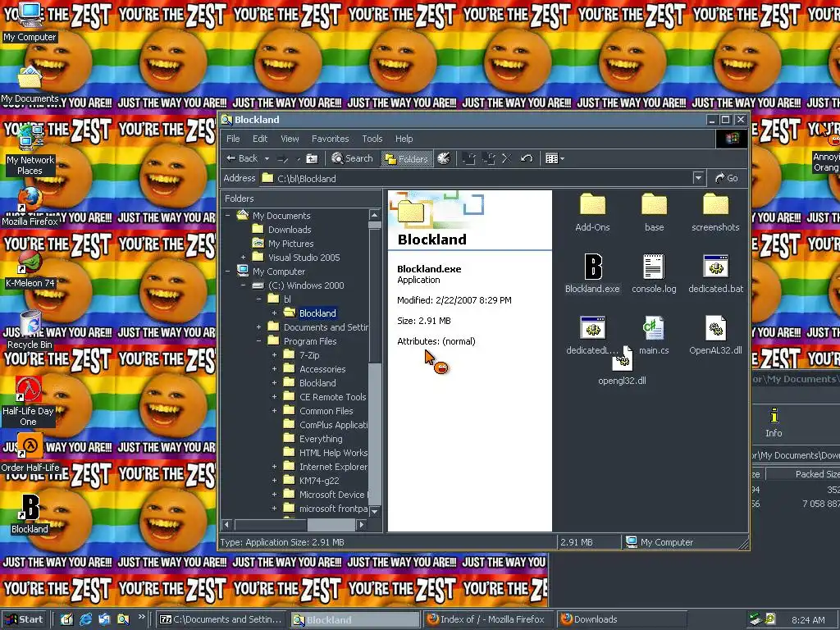Click Internet Explorer quick launch icon
The image size is (840, 630).
pyautogui.click(x=85, y=619)
